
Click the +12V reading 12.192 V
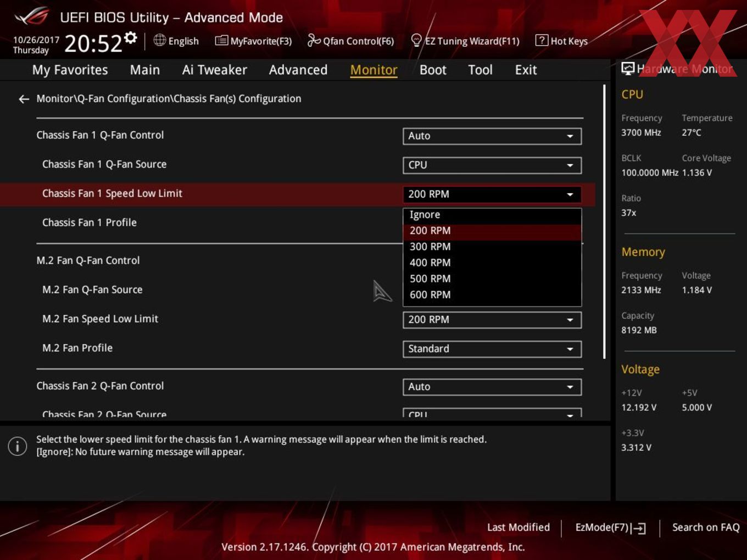(639, 407)
